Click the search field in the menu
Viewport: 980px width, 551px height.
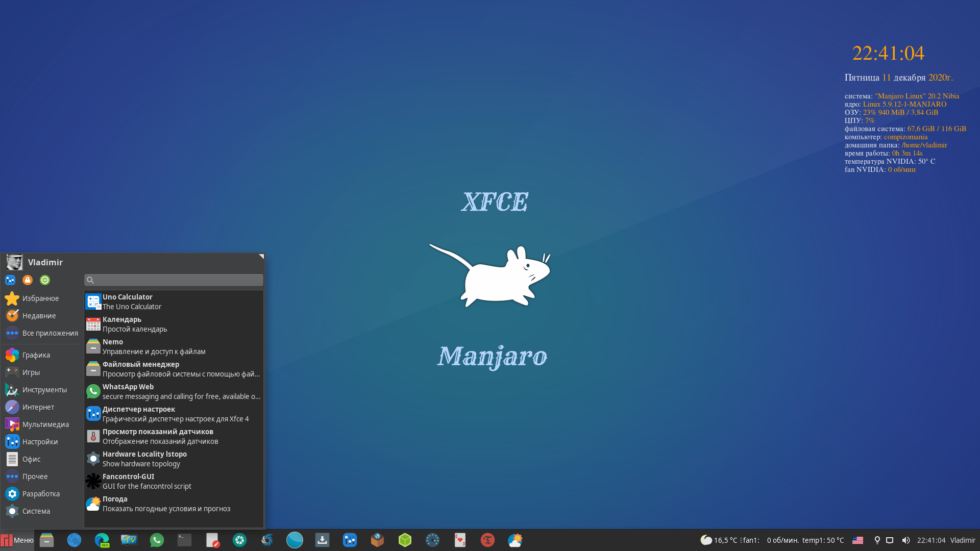pyautogui.click(x=174, y=280)
